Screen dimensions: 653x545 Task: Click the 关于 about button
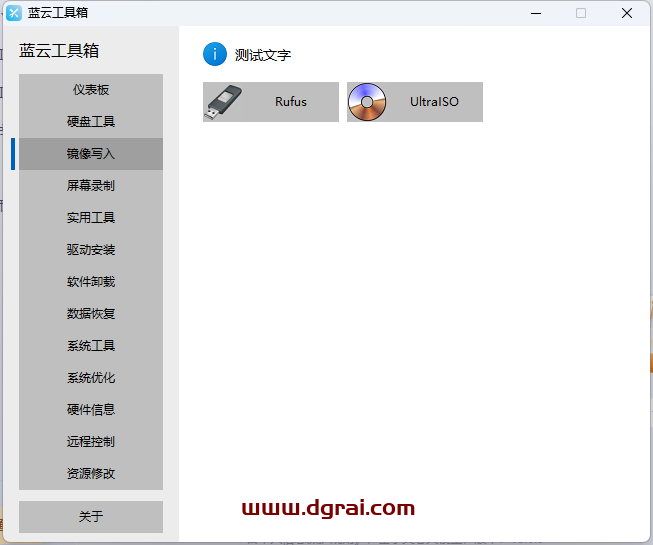pos(91,517)
